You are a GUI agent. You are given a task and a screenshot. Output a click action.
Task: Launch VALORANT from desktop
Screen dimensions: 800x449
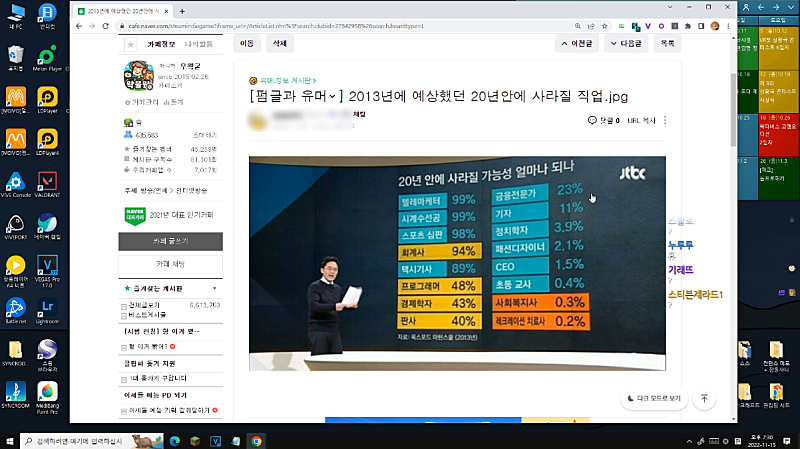coord(47,184)
